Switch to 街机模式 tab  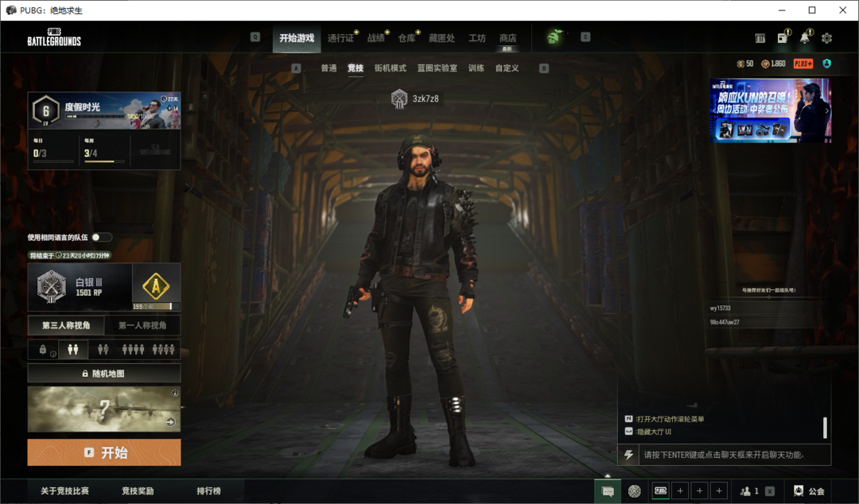click(x=390, y=68)
